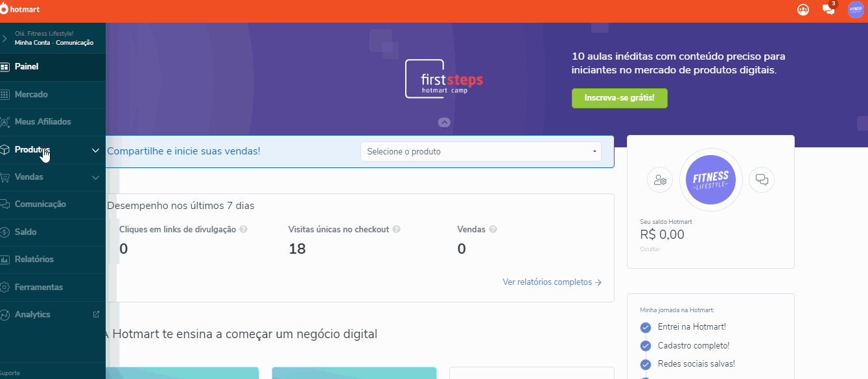Click the Inscreva-se grátis! button
Image resolution: width=868 pixels, height=379 pixels.
(x=619, y=98)
